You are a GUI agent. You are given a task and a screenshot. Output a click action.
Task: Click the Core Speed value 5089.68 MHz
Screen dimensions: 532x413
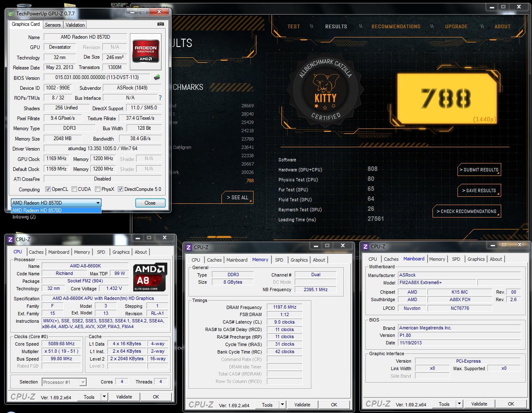[61, 344]
